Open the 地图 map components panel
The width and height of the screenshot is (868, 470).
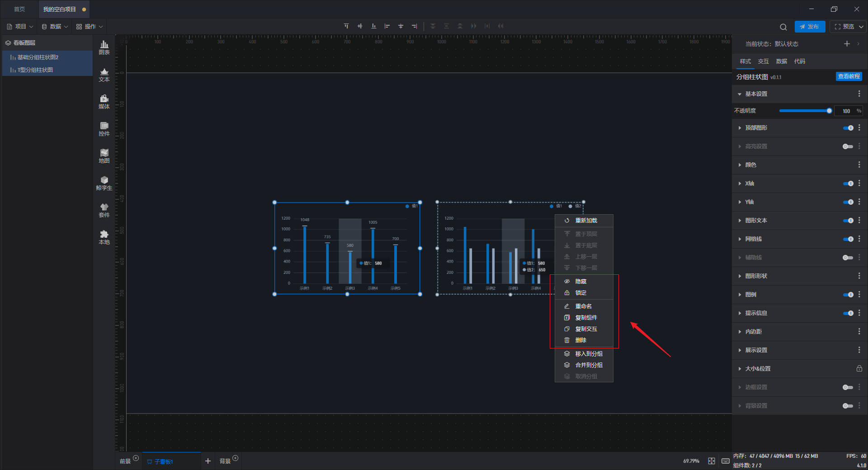104,155
